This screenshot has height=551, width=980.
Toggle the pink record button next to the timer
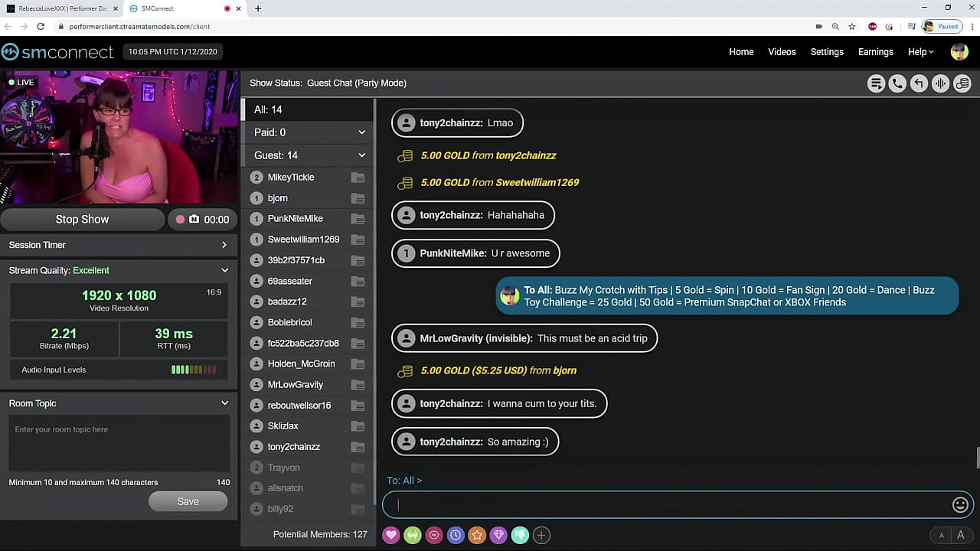point(181,220)
